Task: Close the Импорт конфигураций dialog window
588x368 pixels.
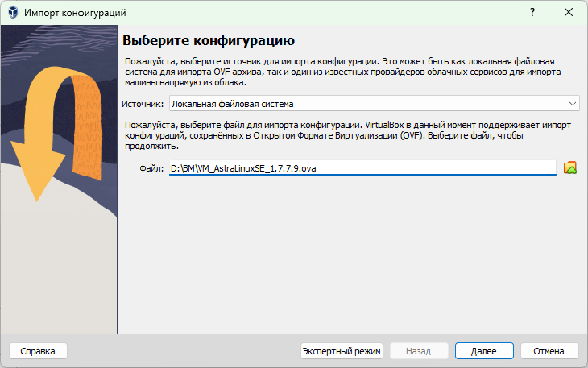Action: [x=569, y=13]
